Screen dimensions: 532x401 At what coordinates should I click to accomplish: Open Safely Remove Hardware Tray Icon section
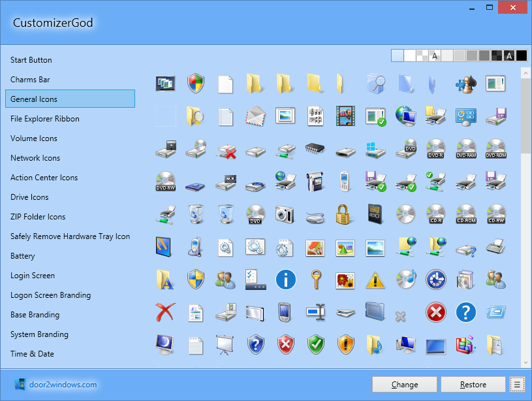point(70,236)
